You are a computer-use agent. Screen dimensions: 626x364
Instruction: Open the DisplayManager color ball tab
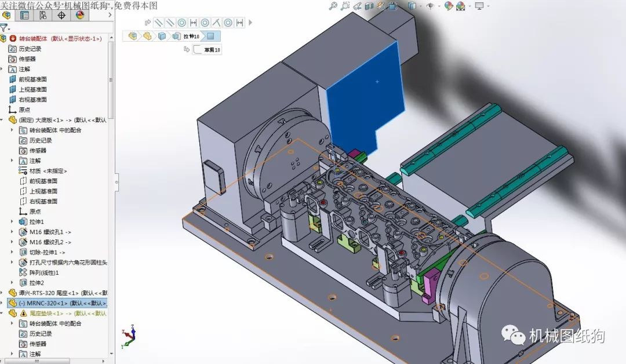tap(80, 16)
